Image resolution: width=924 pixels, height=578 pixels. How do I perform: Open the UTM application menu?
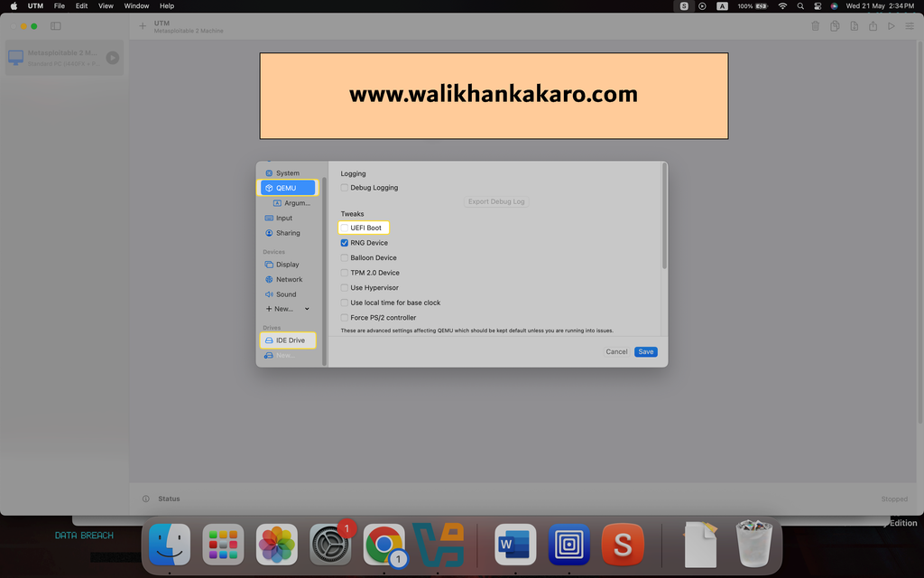(x=35, y=6)
